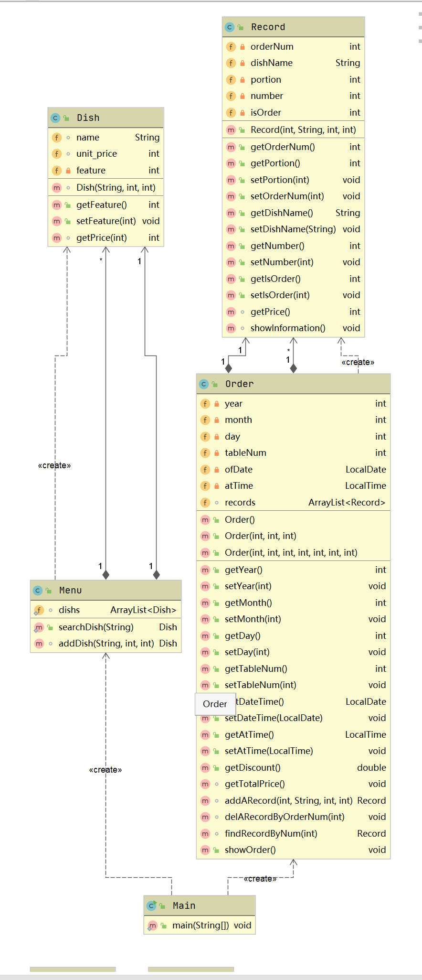Select the getPortion() method row
422x980 pixels.
pos(293,163)
